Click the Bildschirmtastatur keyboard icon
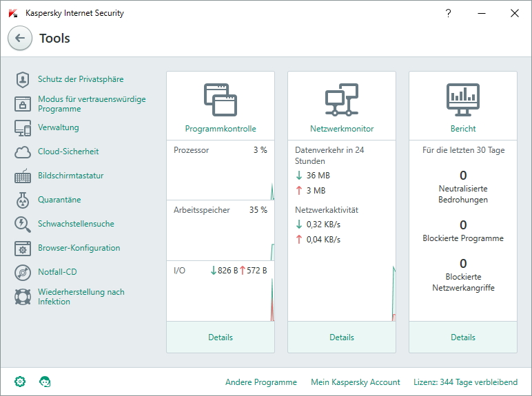The image size is (532, 396). (23, 176)
